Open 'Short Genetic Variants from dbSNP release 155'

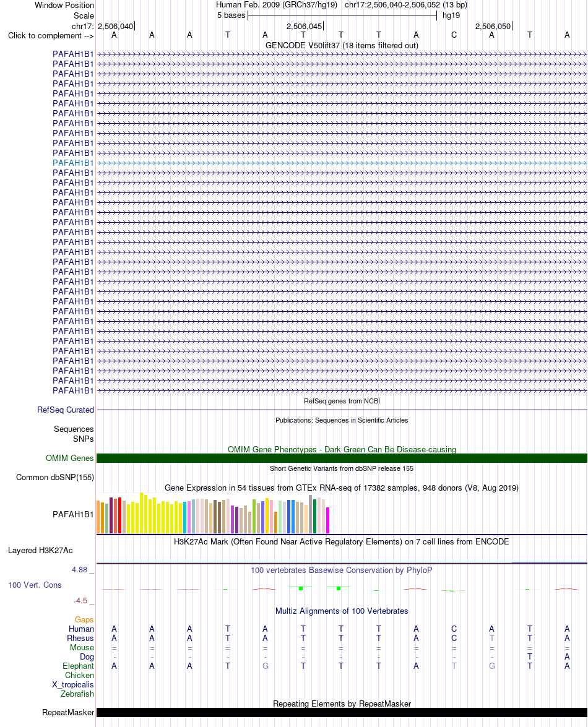click(342, 468)
